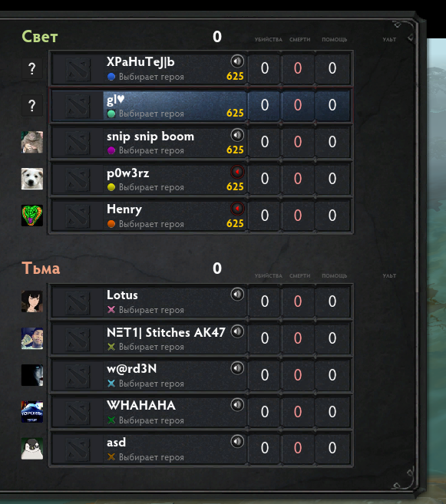Unmute p0w3rz via the red speaker icon
The image size is (446, 504).
(x=237, y=172)
